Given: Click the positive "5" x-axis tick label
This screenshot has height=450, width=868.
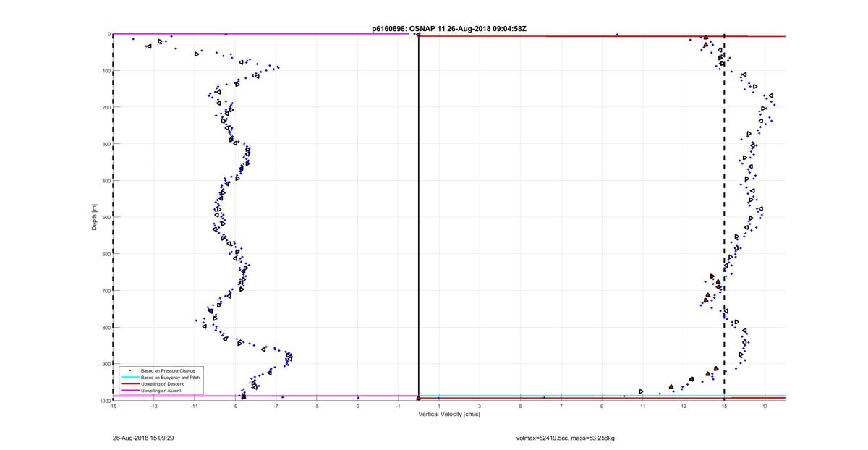Looking at the screenshot, I should [520, 406].
